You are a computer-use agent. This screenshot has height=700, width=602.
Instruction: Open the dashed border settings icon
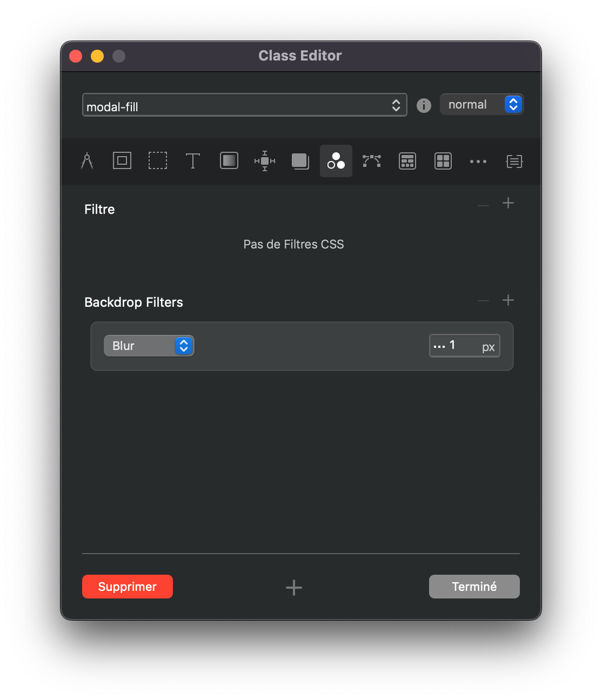[158, 161]
